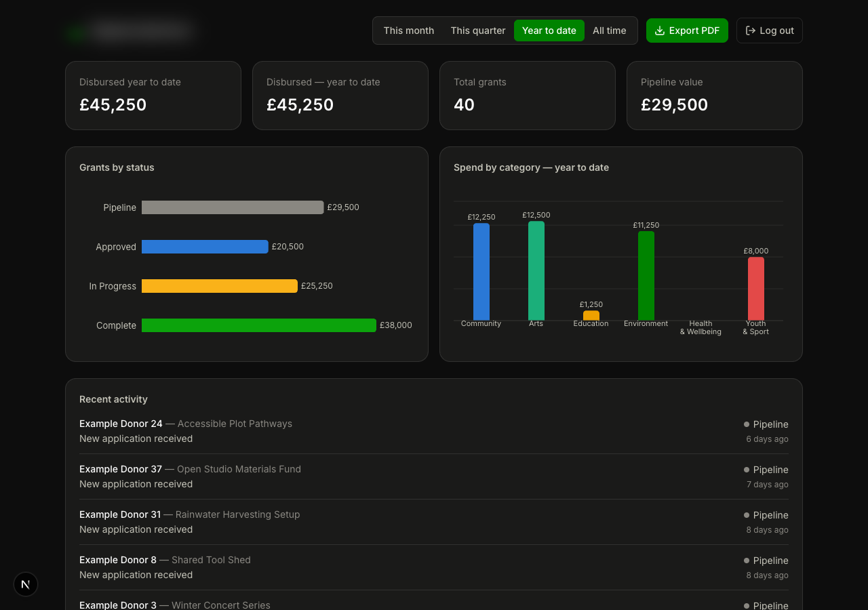Switch to This quarter range
Viewport: 868px width, 610px height.
[478, 30]
